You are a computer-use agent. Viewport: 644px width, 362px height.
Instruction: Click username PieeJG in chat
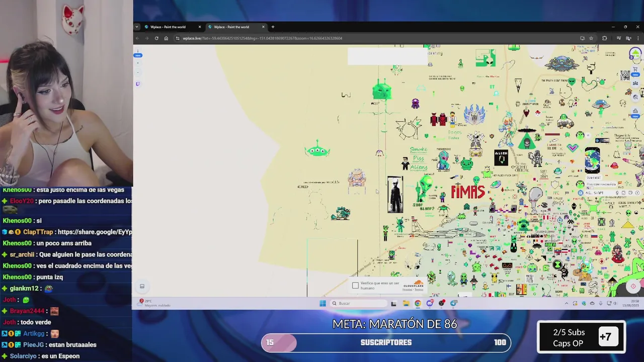[33, 345]
